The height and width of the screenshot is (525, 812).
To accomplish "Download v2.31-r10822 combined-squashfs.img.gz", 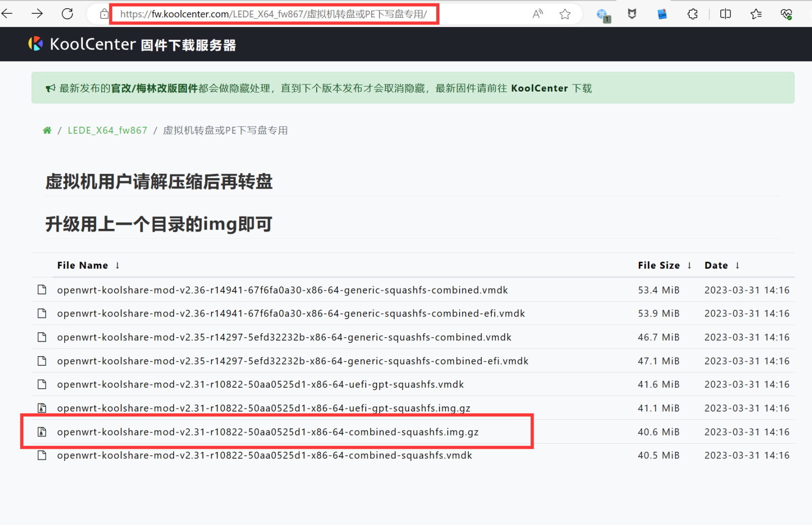I will 268,432.
